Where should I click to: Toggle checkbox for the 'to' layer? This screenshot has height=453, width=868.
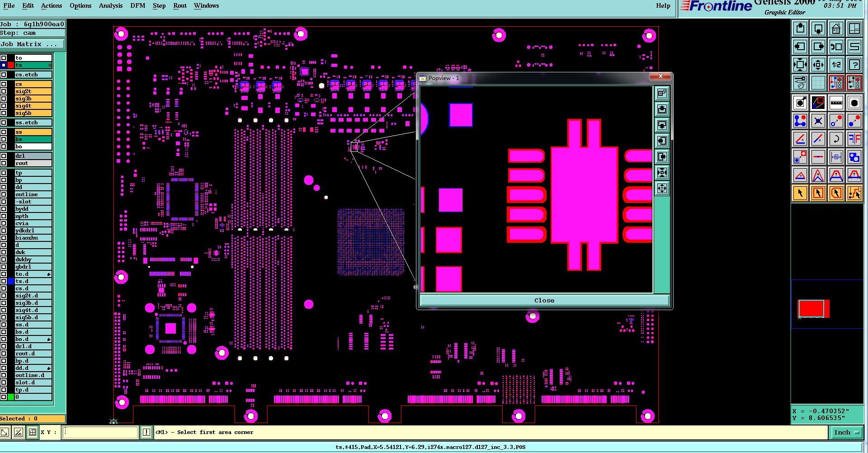tap(4, 58)
